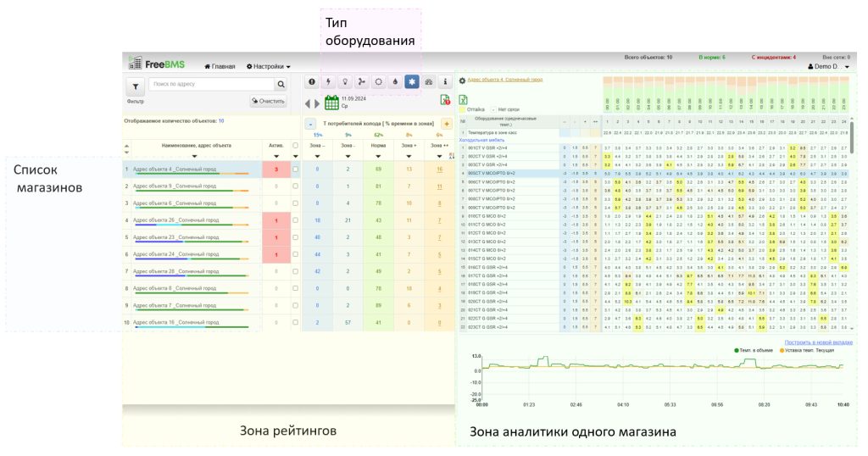This screenshot has width=868, height=456.
Task: Click Построить в новой вкладке link
Action: [x=818, y=342]
